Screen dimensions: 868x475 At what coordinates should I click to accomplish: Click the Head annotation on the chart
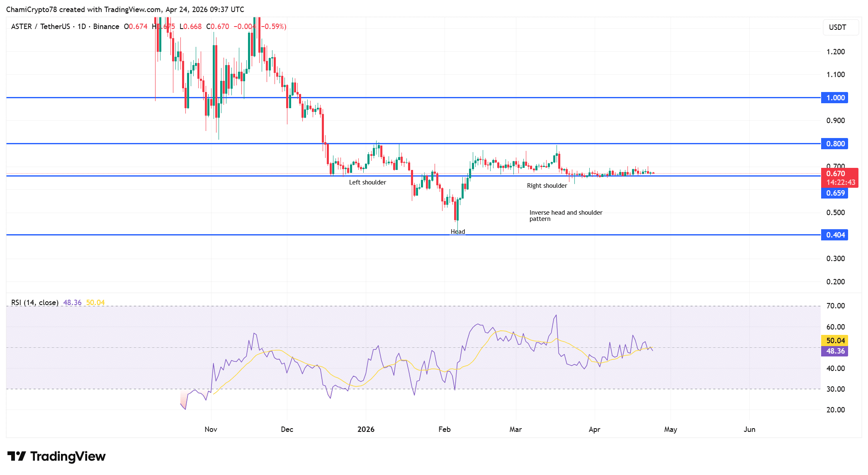[458, 231]
